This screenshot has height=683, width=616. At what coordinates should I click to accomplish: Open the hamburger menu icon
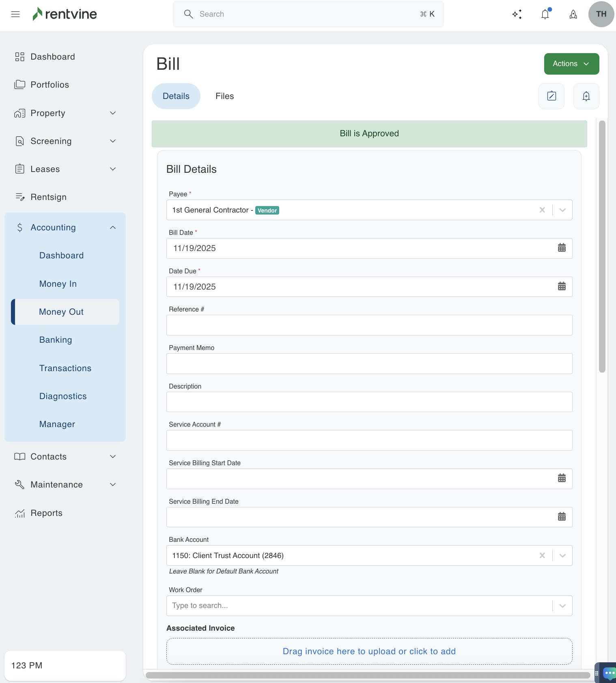coord(15,14)
